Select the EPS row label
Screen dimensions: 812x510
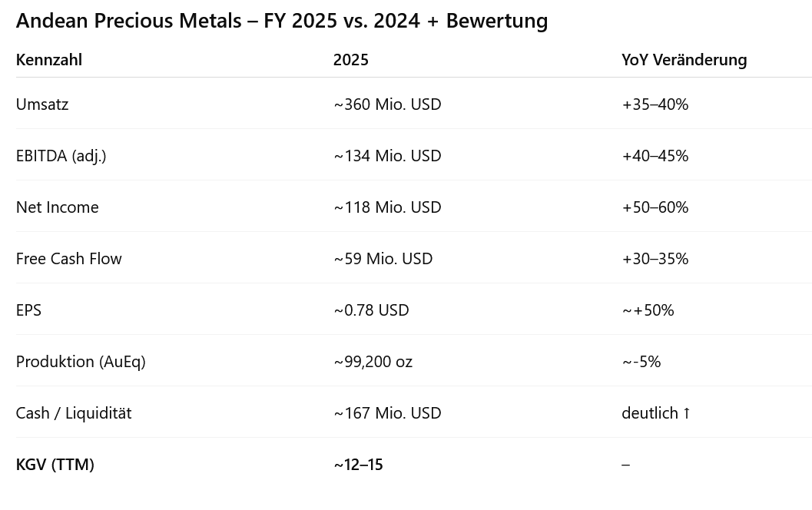click(28, 310)
